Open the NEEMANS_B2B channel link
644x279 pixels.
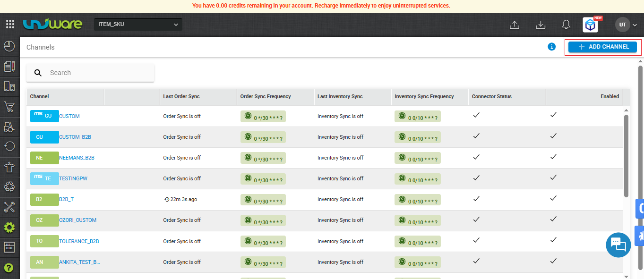click(x=77, y=158)
